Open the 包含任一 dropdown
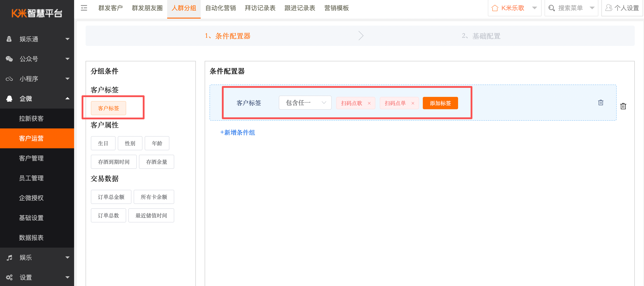The width and height of the screenshot is (644, 286). click(305, 103)
